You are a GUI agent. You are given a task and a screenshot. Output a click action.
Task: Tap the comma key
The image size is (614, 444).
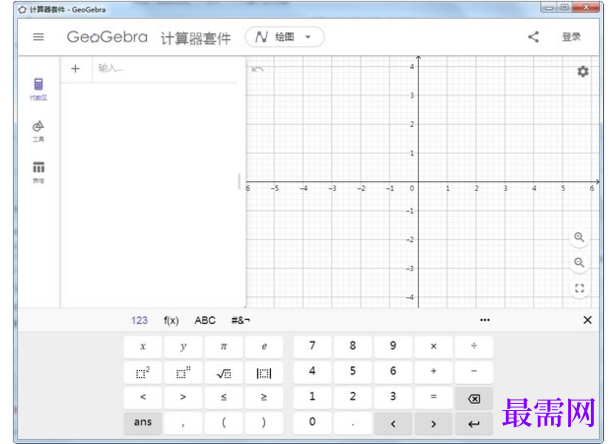point(183,423)
